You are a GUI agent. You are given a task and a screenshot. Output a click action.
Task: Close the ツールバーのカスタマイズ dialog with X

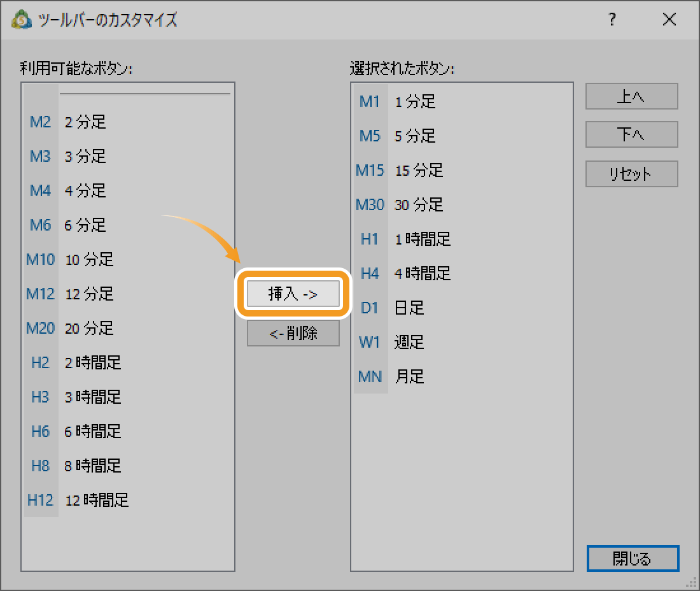coord(669,19)
